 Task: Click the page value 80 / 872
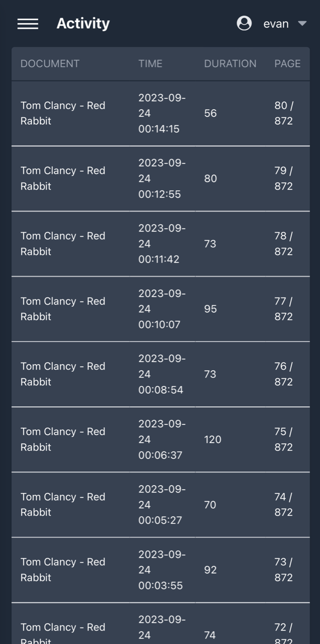pyautogui.click(x=283, y=113)
